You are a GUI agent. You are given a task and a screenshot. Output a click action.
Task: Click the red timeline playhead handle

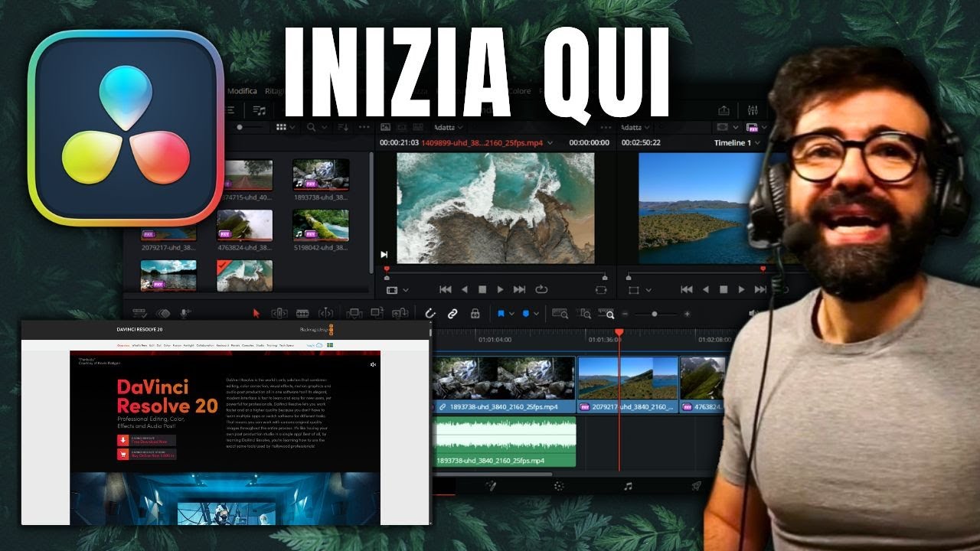[619, 332]
